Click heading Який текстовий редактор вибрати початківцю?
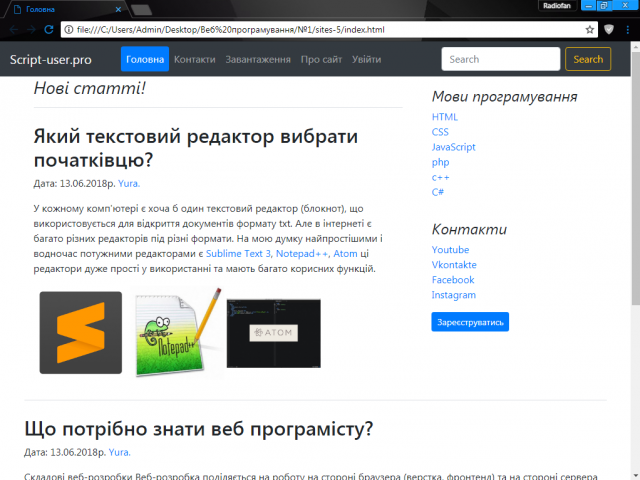640x480 pixels. tap(196, 148)
